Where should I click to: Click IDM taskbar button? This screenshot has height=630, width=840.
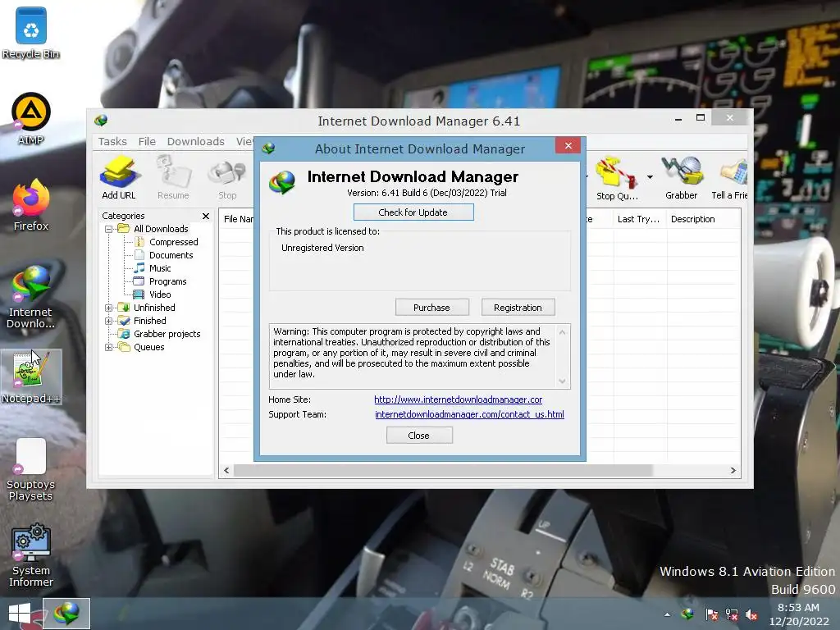point(66,614)
